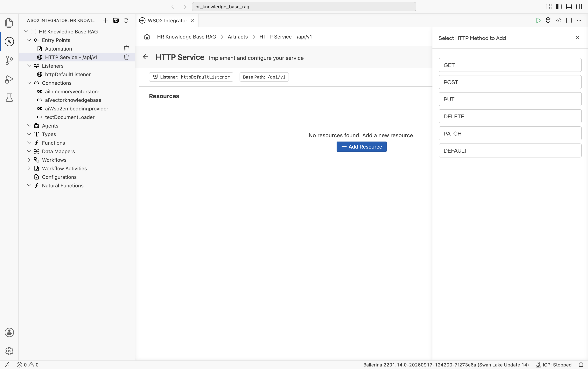
Task: Open Accounts icon in activity bar
Action: (9, 332)
